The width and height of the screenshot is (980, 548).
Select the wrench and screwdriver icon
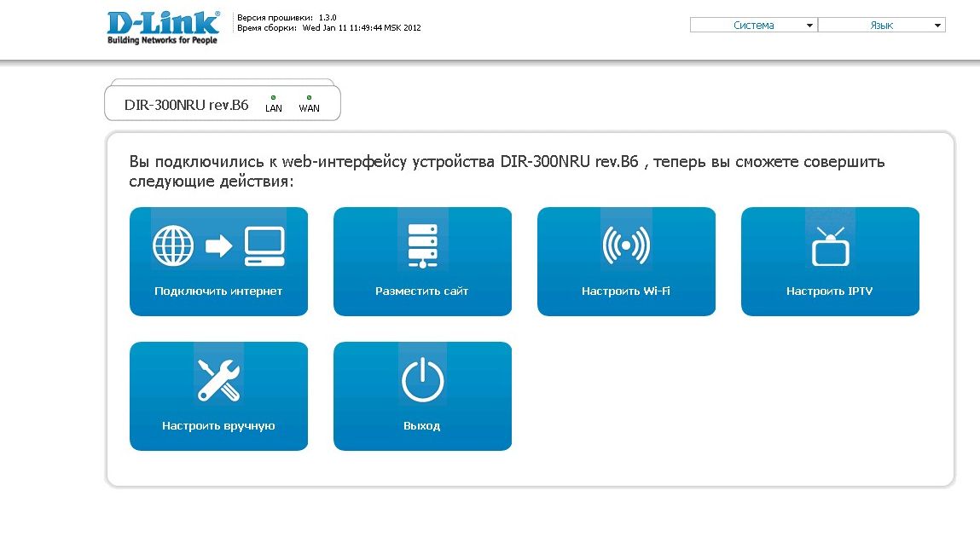(x=218, y=380)
